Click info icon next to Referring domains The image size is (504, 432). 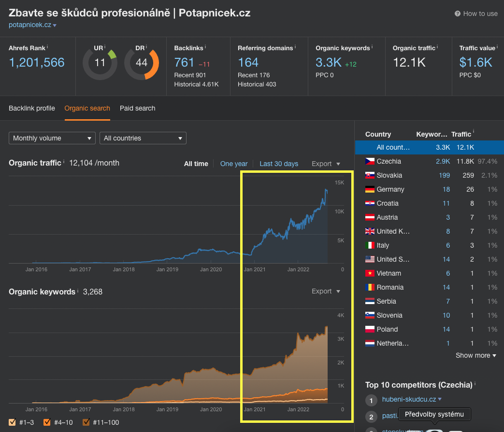[x=295, y=47]
